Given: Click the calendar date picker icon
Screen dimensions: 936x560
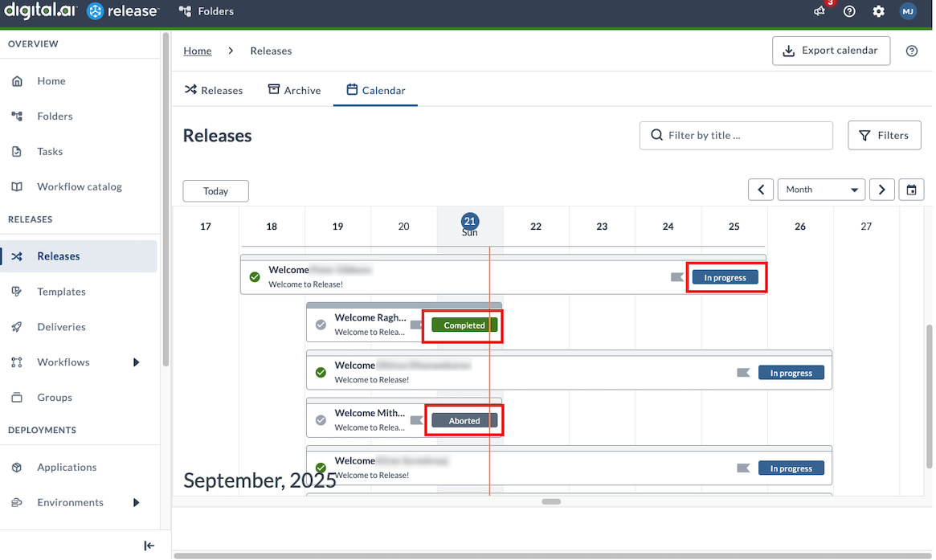Looking at the screenshot, I should click(x=911, y=190).
